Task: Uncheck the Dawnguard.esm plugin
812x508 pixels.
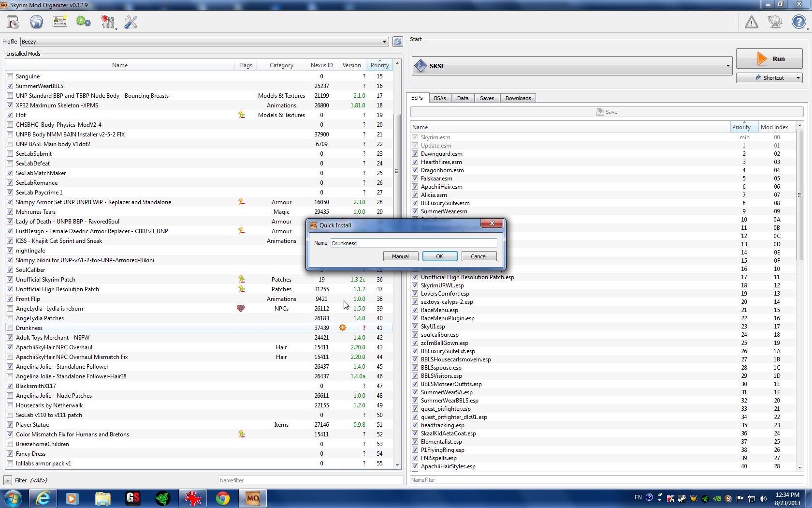Action: [x=415, y=154]
